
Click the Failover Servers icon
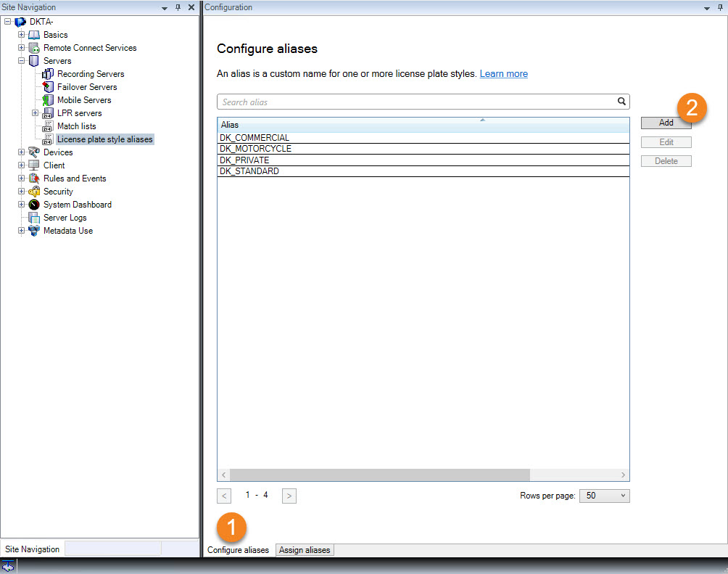[48, 87]
